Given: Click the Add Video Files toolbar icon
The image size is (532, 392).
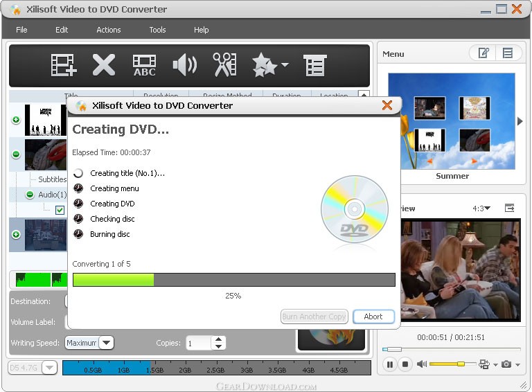Looking at the screenshot, I should click(64, 65).
